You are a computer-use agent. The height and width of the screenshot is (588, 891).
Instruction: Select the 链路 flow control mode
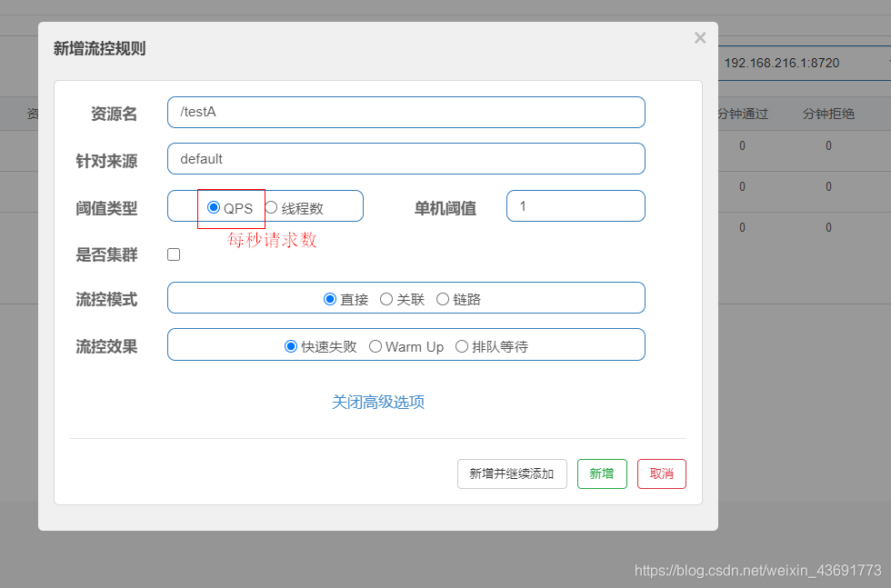(443, 298)
